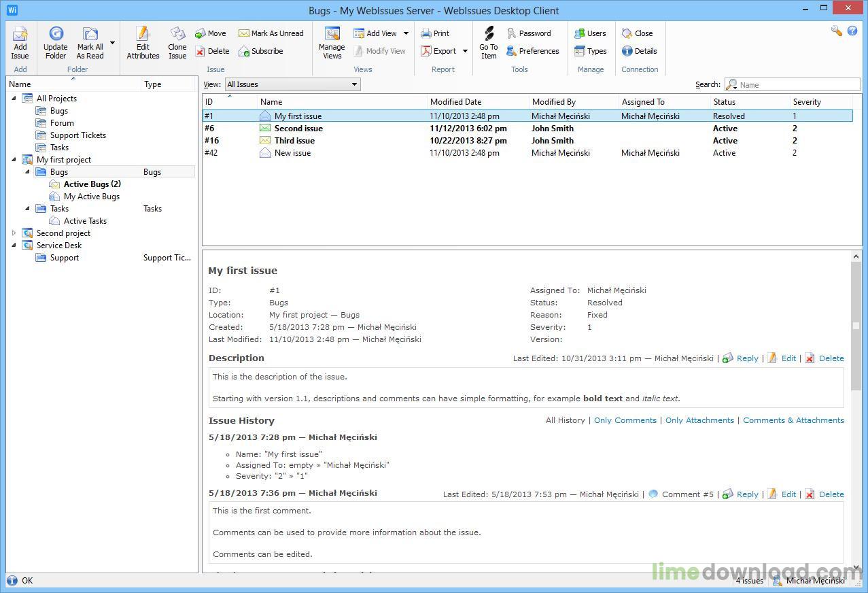Viewport: 868px width, 593px height.
Task: Filter history to Only Comments
Action: tap(625, 420)
